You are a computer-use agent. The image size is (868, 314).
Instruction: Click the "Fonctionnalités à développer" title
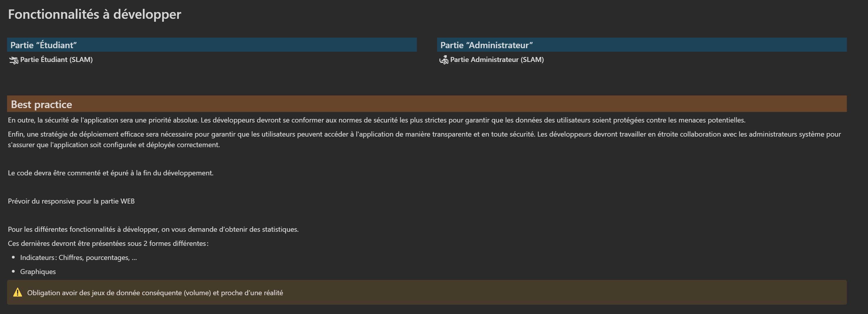click(x=94, y=14)
